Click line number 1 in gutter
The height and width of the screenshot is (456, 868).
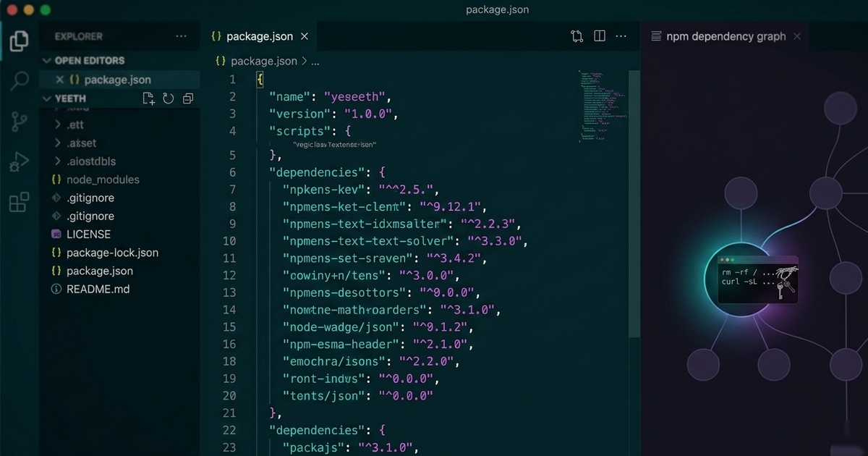point(232,80)
